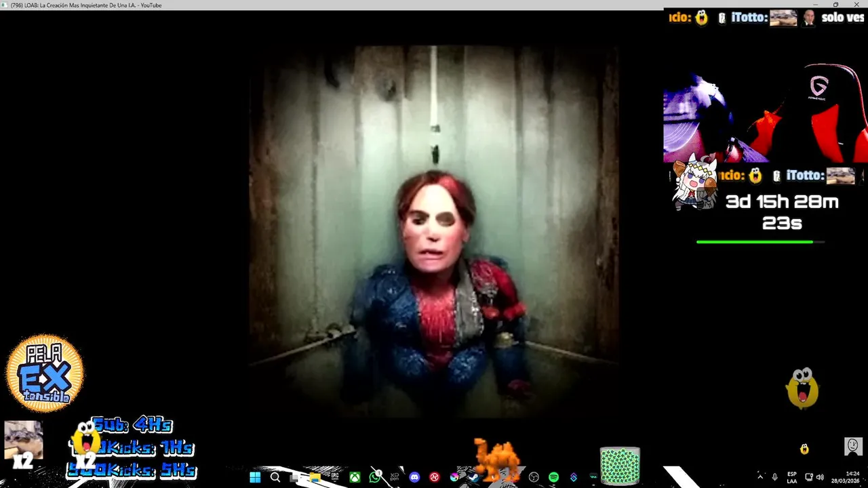Launch Epic Games from taskbar
868x488 pixels.
click(335, 477)
